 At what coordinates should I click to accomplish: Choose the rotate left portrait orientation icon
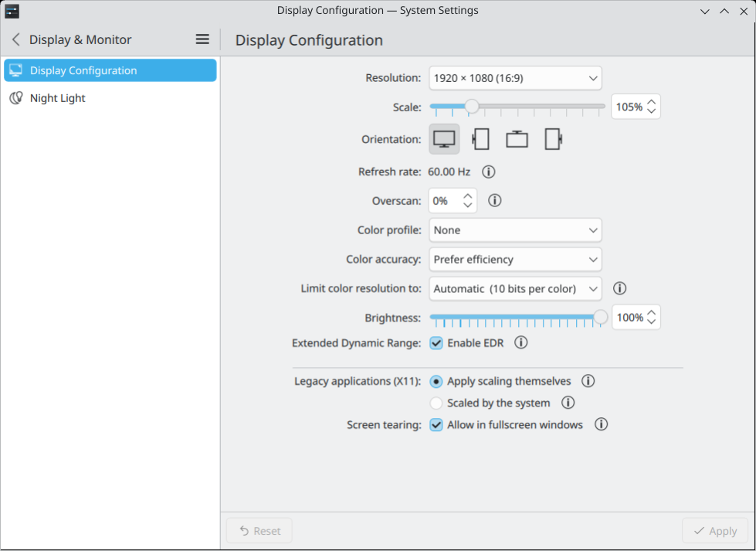tap(480, 140)
